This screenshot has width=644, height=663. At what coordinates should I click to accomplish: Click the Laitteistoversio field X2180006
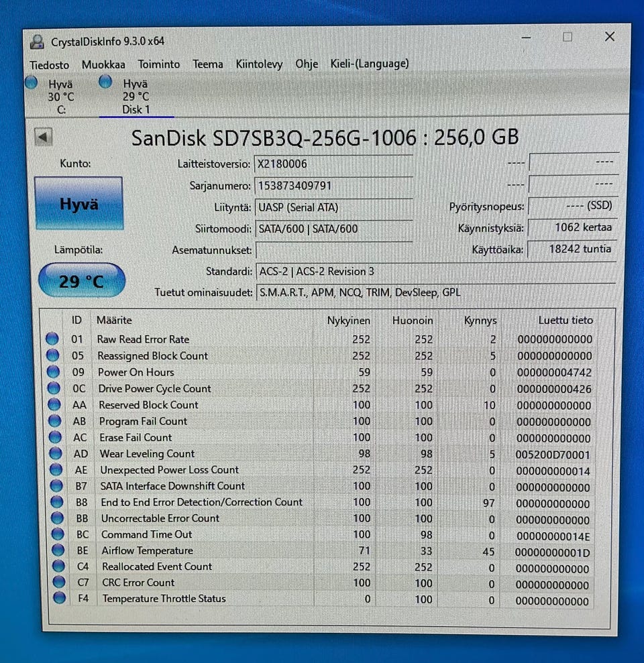point(333,164)
